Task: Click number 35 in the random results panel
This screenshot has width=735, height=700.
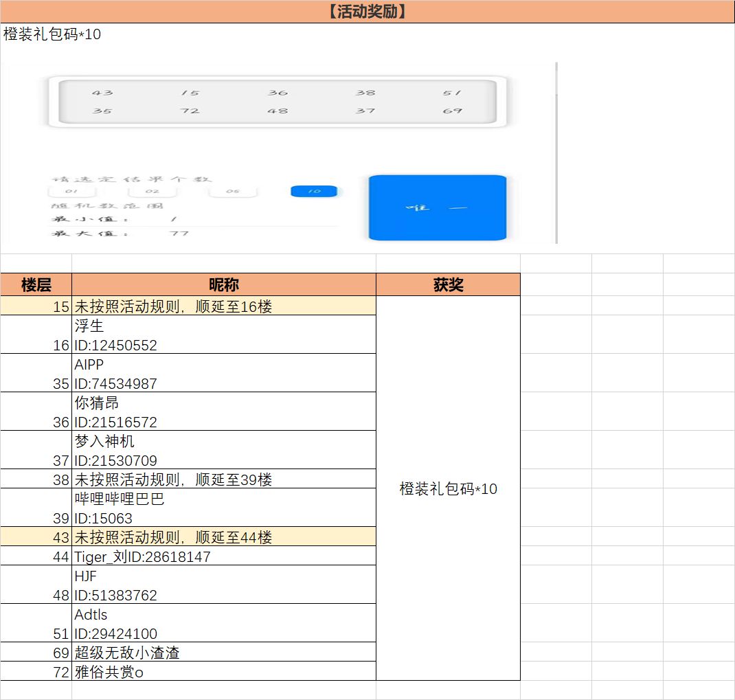Action: 102,111
